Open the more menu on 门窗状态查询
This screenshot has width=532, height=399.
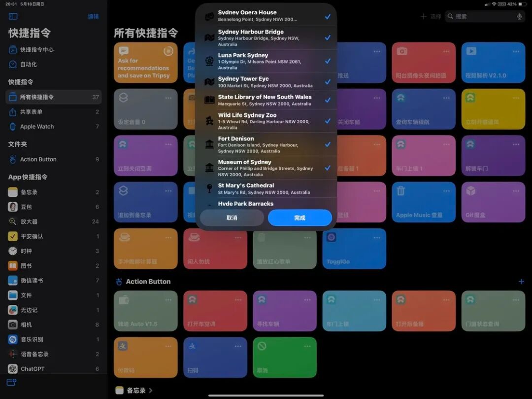[x=516, y=300]
